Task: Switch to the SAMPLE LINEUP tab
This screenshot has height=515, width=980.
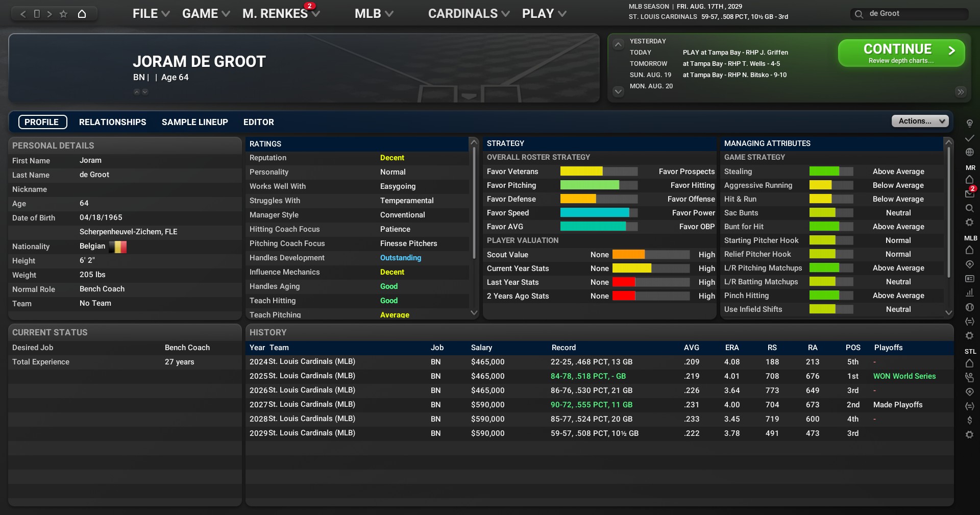Action: coord(195,122)
